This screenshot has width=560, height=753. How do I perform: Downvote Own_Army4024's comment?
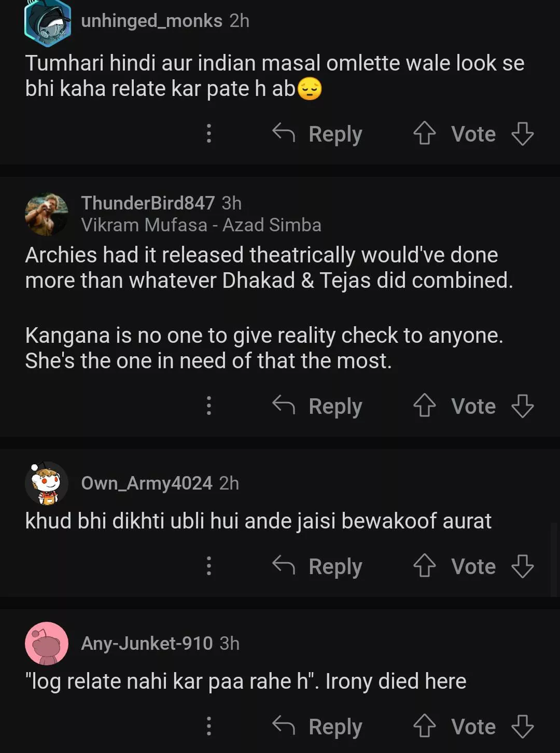pos(522,566)
